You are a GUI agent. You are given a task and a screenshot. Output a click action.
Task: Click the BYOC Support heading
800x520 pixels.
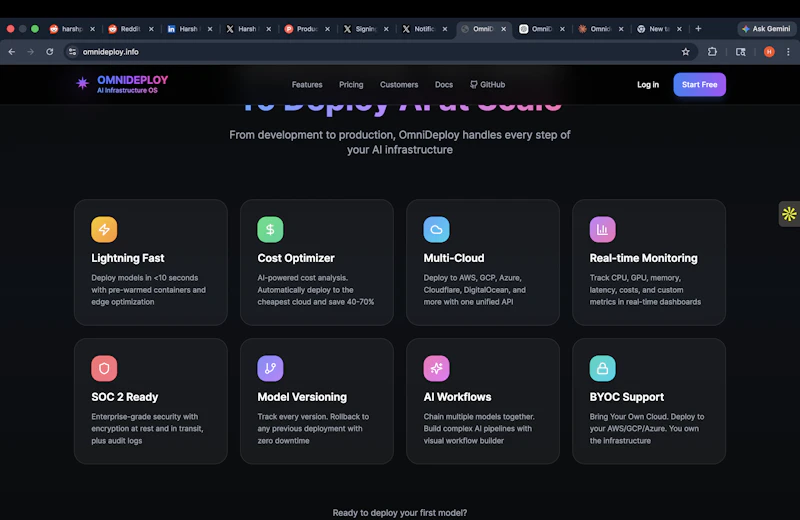click(x=627, y=397)
